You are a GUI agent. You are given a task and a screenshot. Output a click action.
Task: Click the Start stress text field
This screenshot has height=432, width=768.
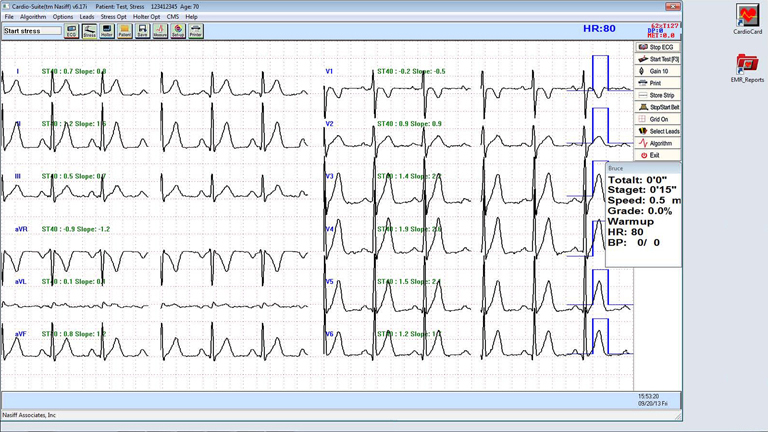coord(32,31)
